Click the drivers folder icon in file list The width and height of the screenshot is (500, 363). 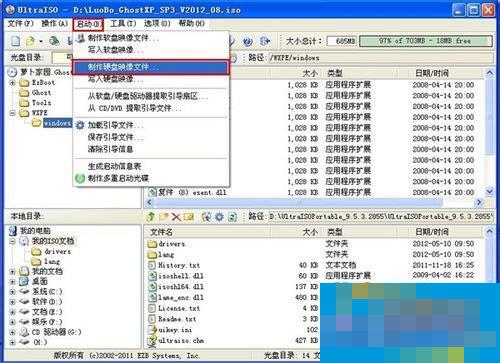pos(152,244)
